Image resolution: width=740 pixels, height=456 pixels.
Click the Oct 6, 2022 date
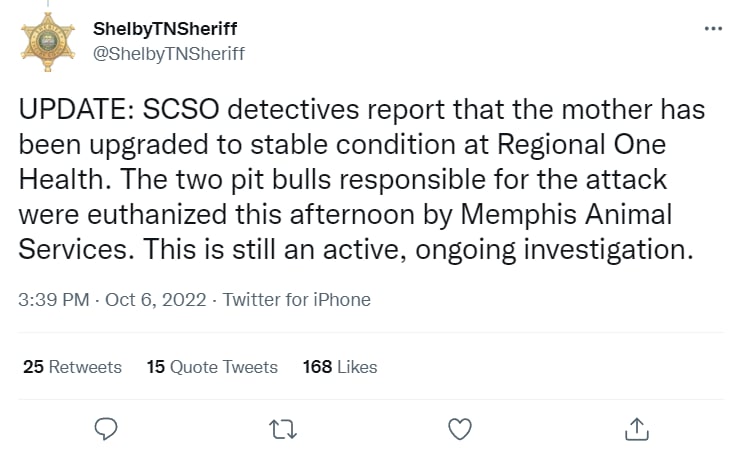click(x=156, y=300)
